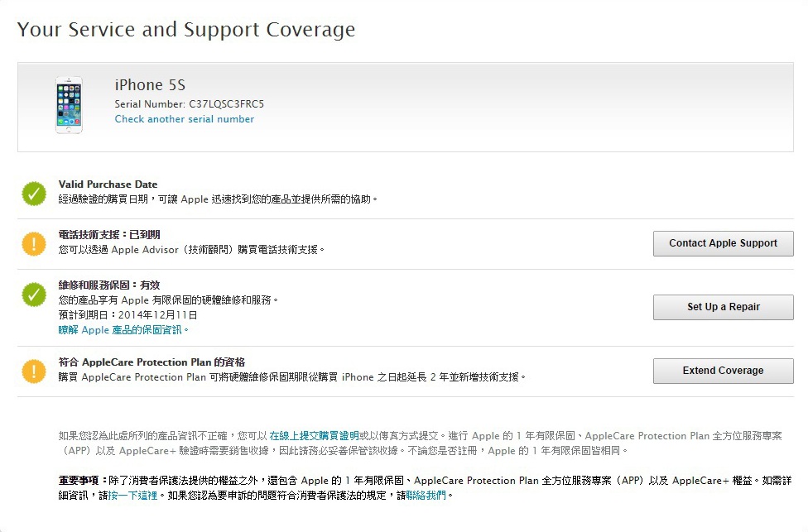Viewport: 808px width, 532px height.
Task: Click the Set Up a Repair button
Action: 723,307
